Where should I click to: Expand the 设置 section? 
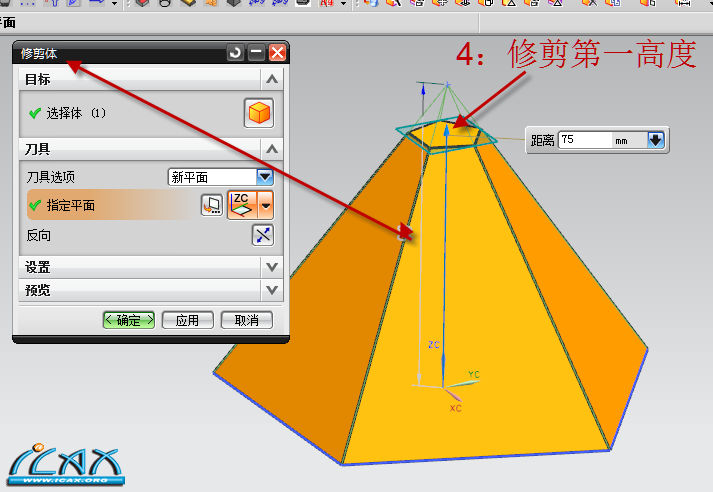tap(272, 267)
